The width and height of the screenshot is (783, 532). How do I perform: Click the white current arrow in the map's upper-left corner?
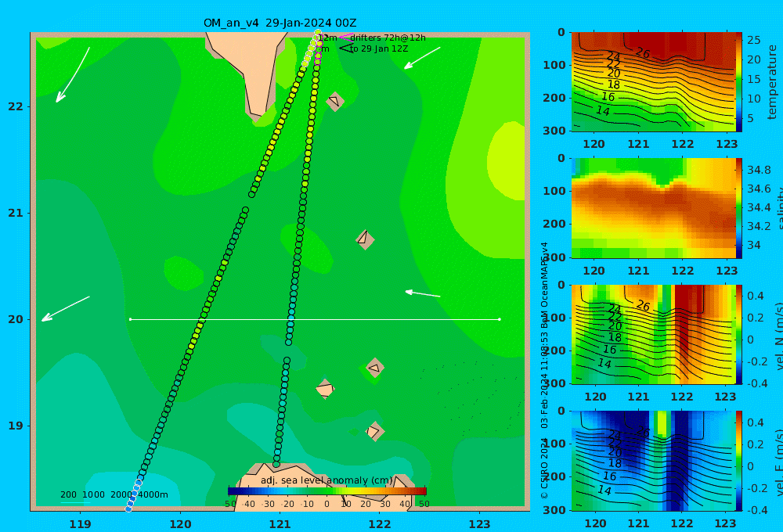click(73, 74)
